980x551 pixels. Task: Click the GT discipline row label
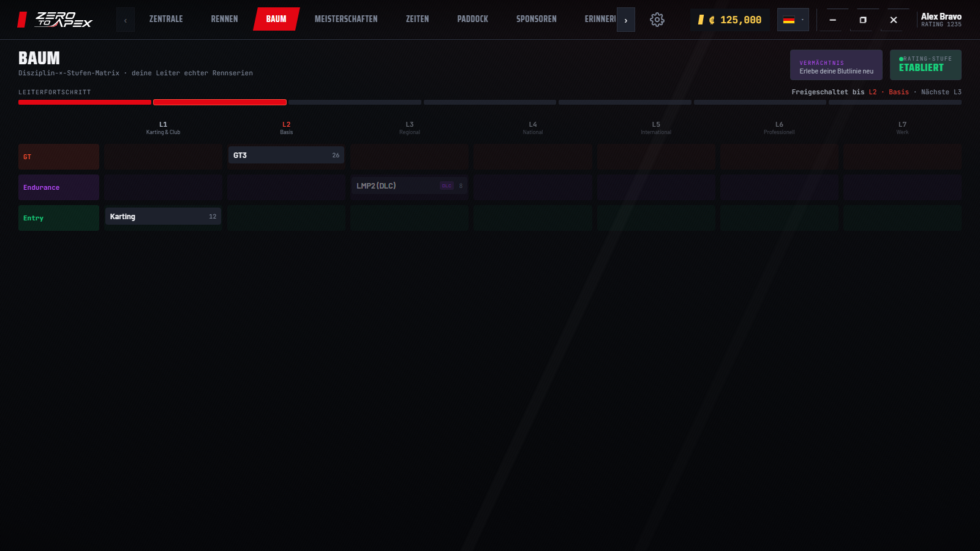59,157
